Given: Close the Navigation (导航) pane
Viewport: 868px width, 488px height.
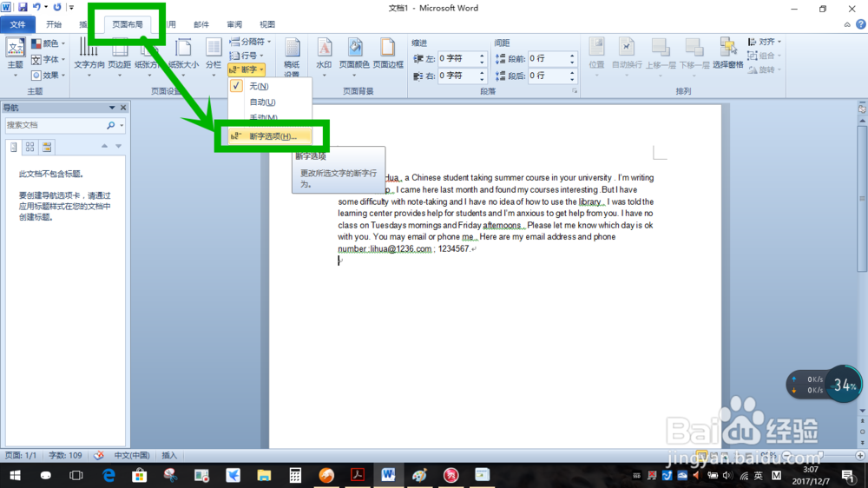Looking at the screenshot, I should point(123,108).
